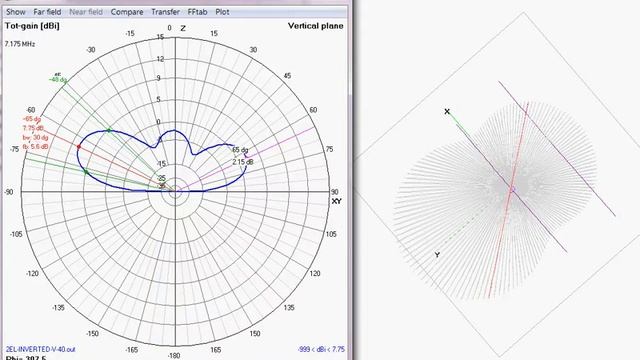
Task: Click the Z axis label on the polar plot
Action: pos(183,28)
